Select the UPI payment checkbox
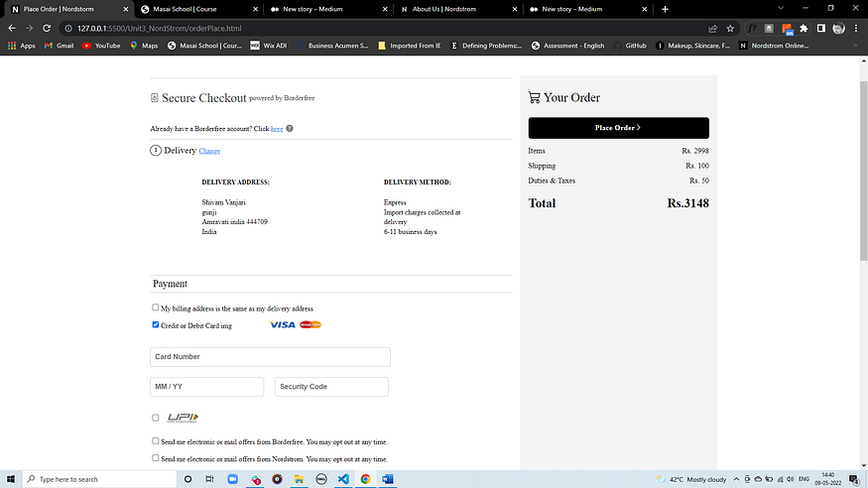The image size is (868, 488). [156, 418]
